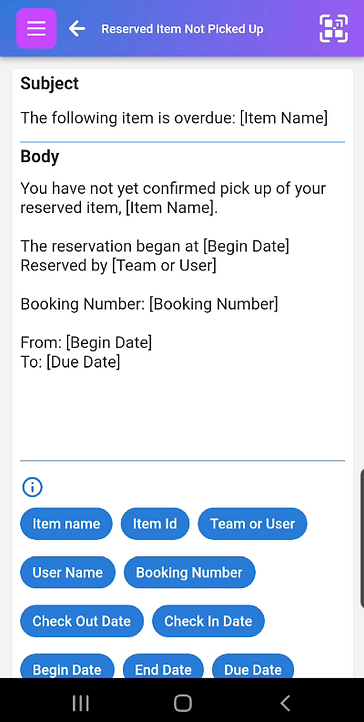Insert the Check In Date placeholder
This screenshot has height=722, width=364.
coord(208,621)
